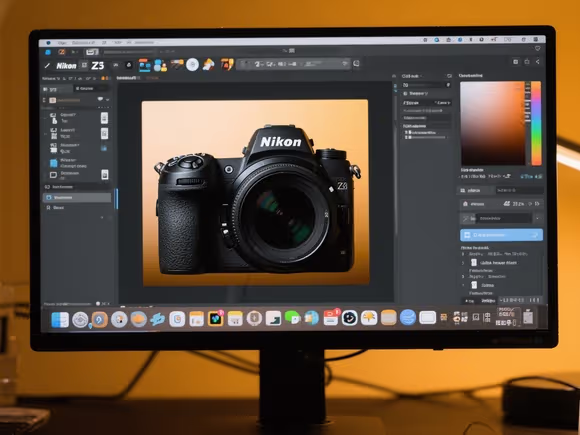Viewport: 580px width, 435px height.
Task: Open the black smiley-face dock icon
Action: [x=349, y=318]
